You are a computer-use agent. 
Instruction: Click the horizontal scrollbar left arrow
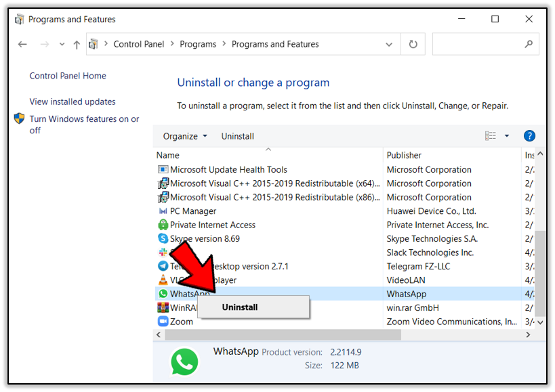click(159, 334)
